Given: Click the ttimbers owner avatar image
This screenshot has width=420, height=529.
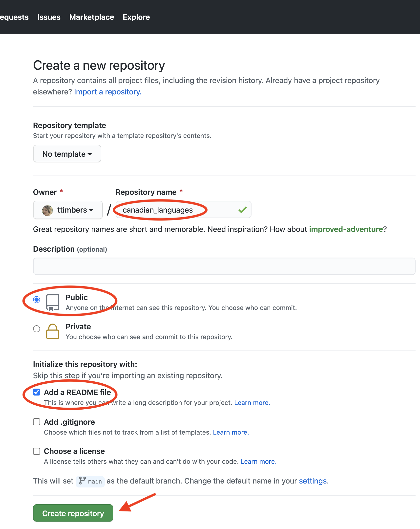Looking at the screenshot, I should click(x=47, y=210).
